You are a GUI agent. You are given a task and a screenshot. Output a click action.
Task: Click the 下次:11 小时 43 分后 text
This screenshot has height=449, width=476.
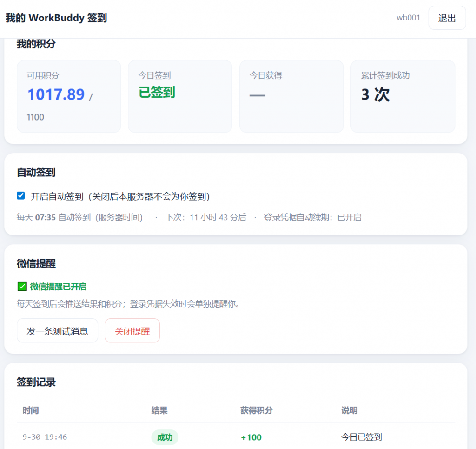click(206, 217)
